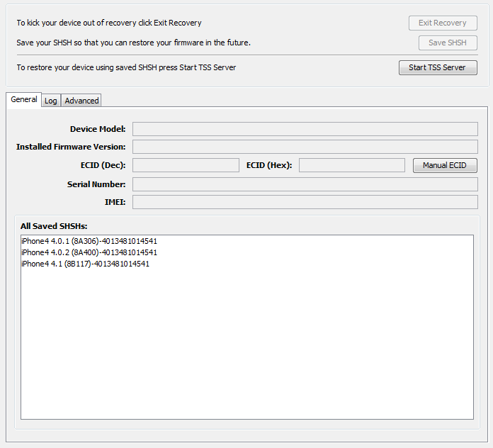The height and width of the screenshot is (448, 493).
Task: Click the All Saved SHSHs label
Action: tap(54, 226)
